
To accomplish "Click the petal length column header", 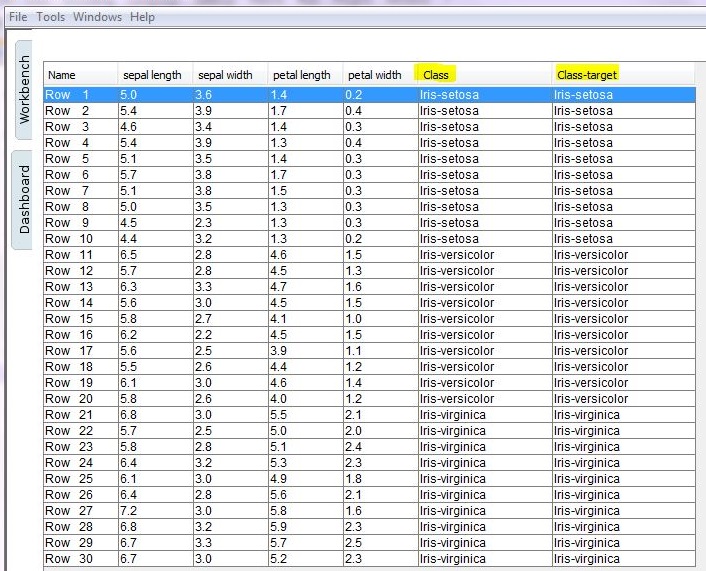I will 301,75.
